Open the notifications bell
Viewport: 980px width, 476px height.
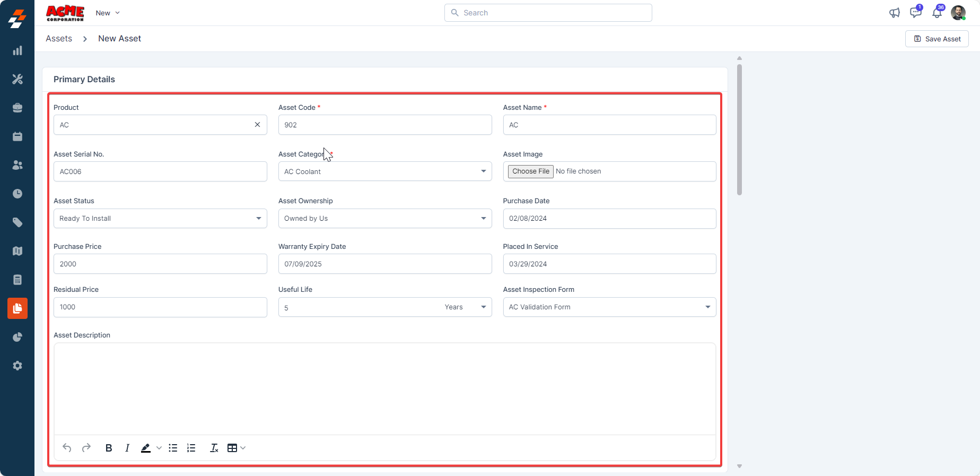tap(937, 13)
